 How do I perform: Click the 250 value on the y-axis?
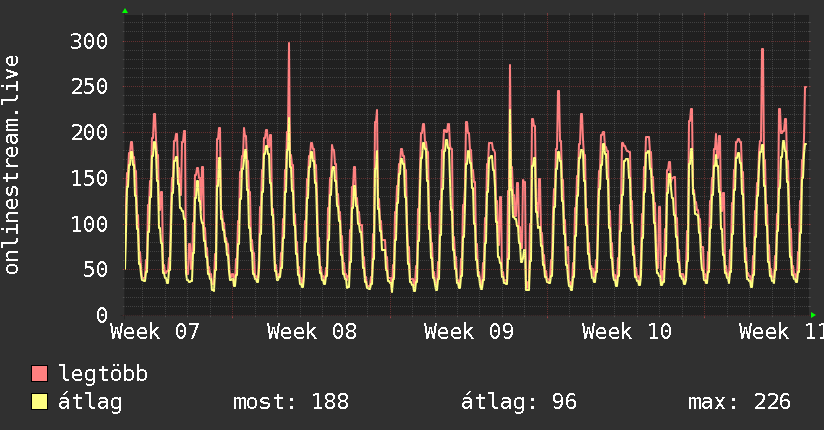(x=88, y=87)
